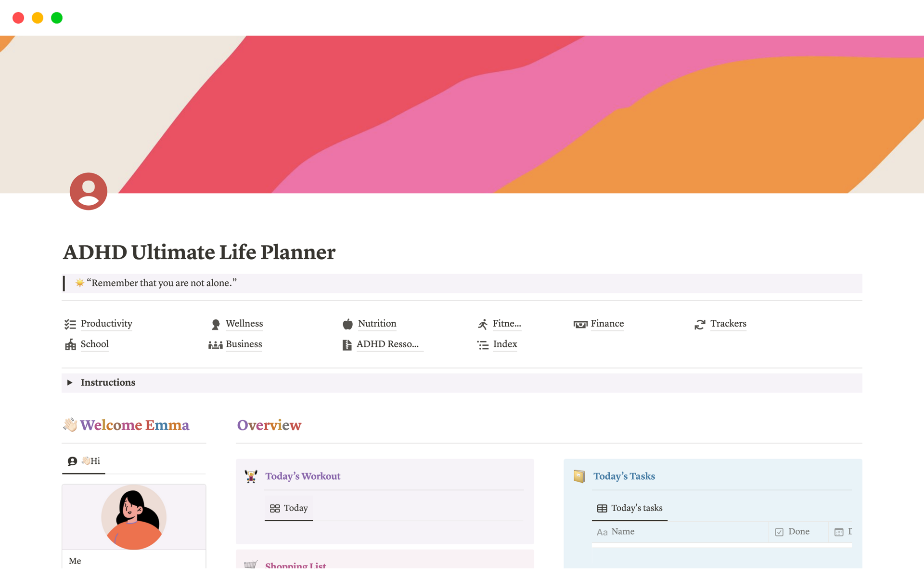Click Today's tasks table view icon

click(x=602, y=507)
